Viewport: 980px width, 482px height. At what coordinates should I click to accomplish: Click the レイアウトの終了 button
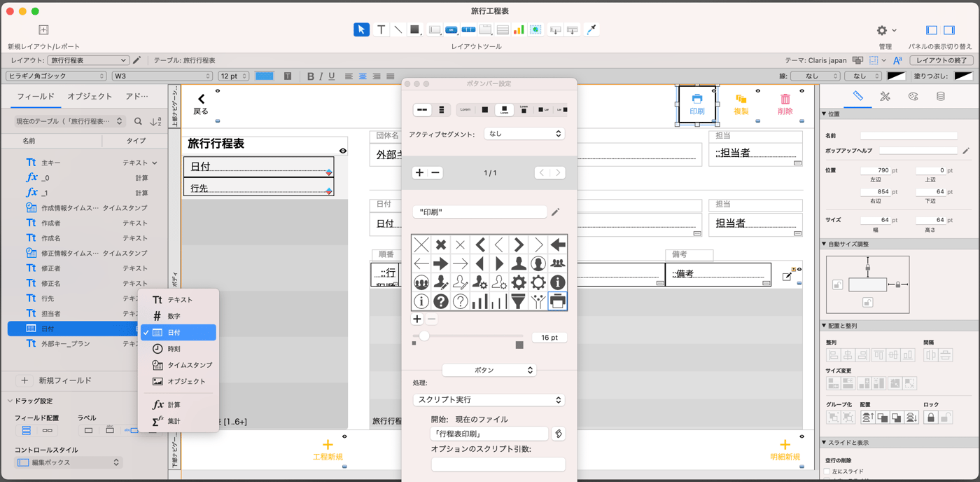[941, 60]
